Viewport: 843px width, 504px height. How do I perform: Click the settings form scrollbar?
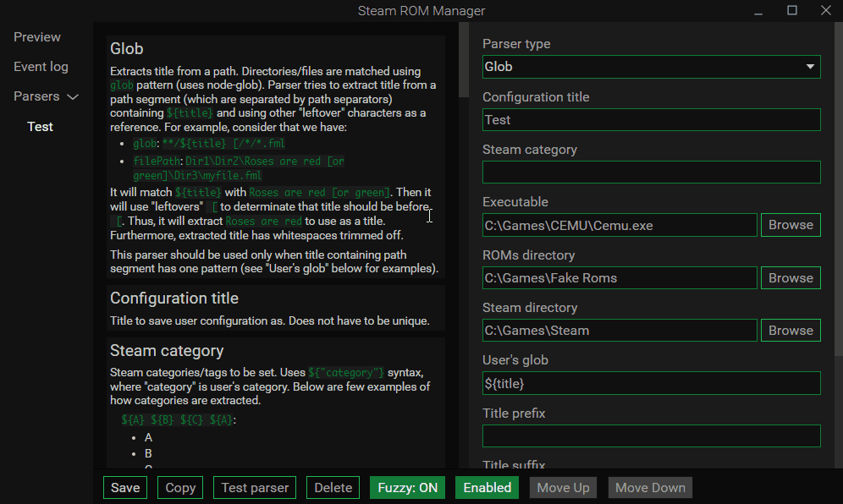[x=838, y=189]
